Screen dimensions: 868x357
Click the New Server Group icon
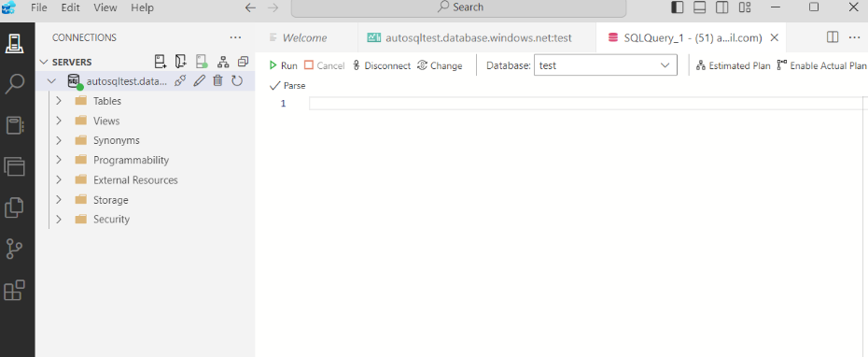180,62
